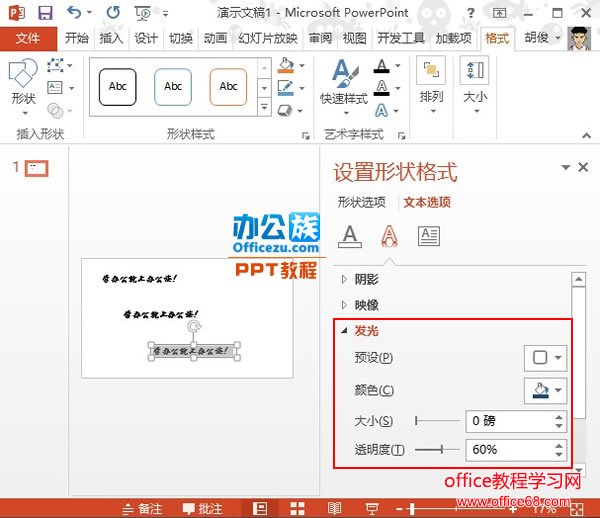Screen dimensions: 600x518
Task: Switch to Reading view
Action: click(x=334, y=508)
